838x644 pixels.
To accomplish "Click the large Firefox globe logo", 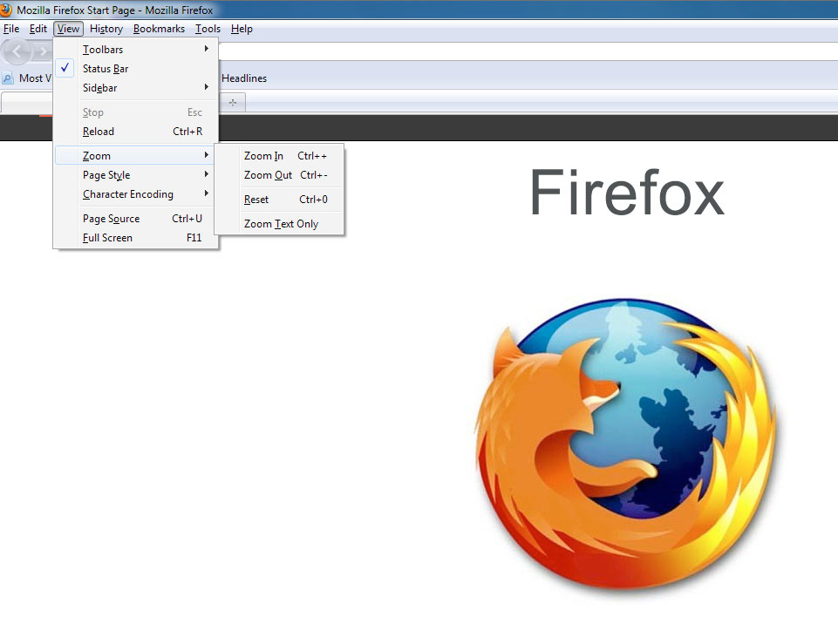I will click(x=625, y=444).
